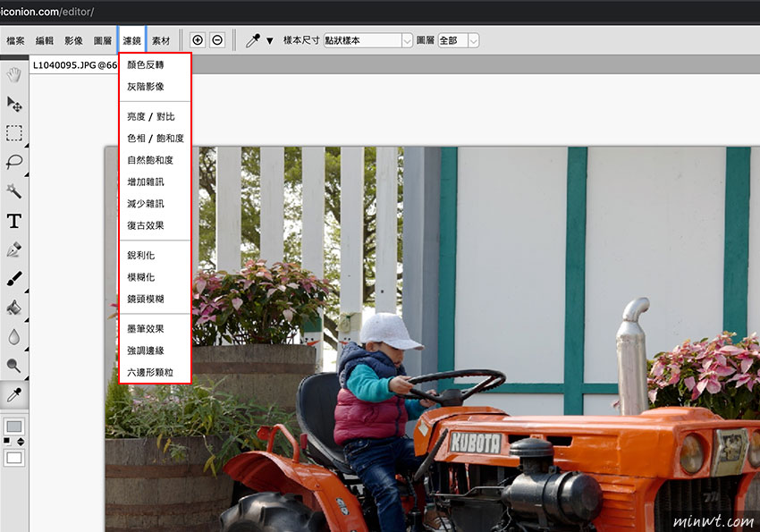Open the tool preset dropdown triangle
This screenshot has width=760, height=532.
pyautogui.click(x=270, y=41)
